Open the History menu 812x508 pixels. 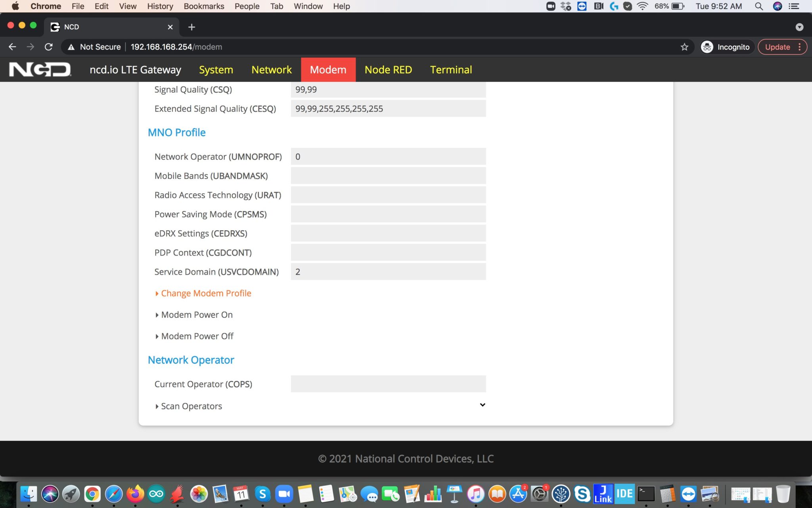pyautogui.click(x=159, y=6)
